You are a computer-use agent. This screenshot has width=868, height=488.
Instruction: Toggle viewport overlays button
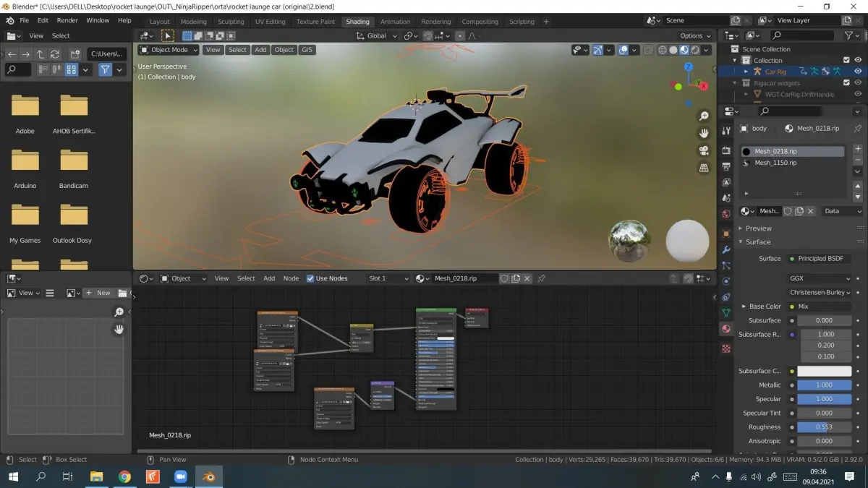(623, 50)
